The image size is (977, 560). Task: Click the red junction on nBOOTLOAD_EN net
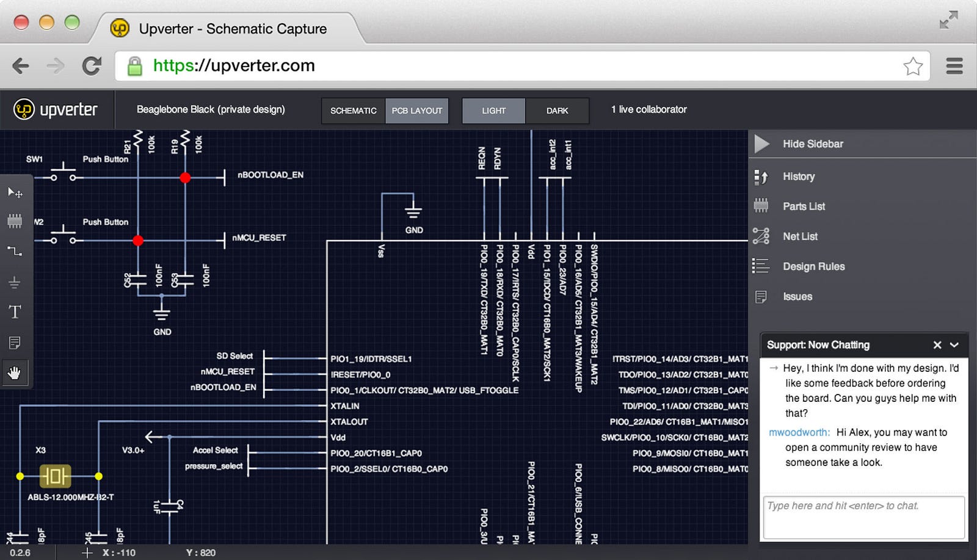[185, 178]
